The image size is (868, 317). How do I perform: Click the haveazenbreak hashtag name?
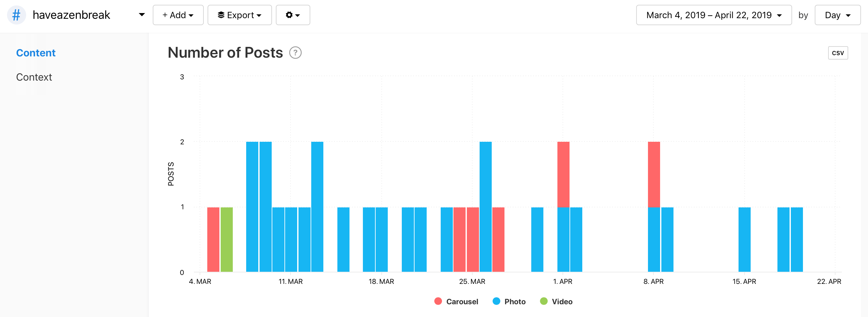coord(71,15)
